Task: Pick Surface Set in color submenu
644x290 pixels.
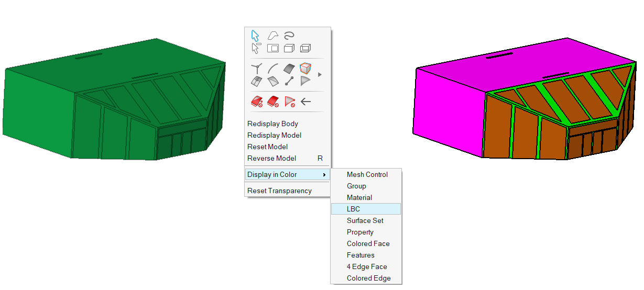Action: click(366, 220)
